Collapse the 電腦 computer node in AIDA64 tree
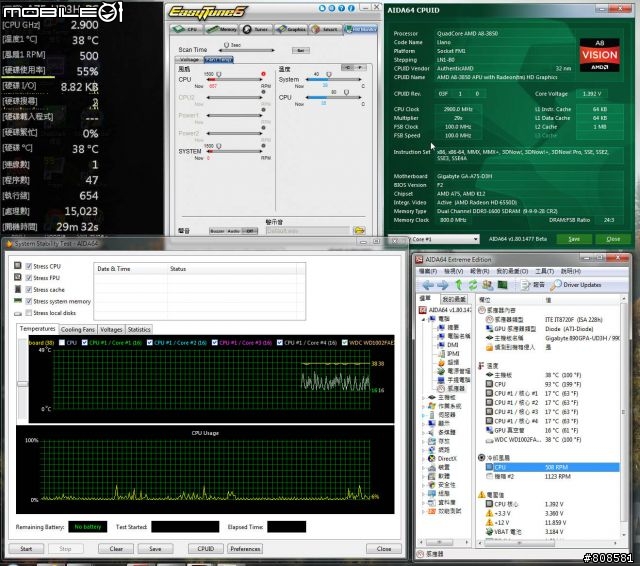Screen dimensions: 640x566 [x=424, y=319]
